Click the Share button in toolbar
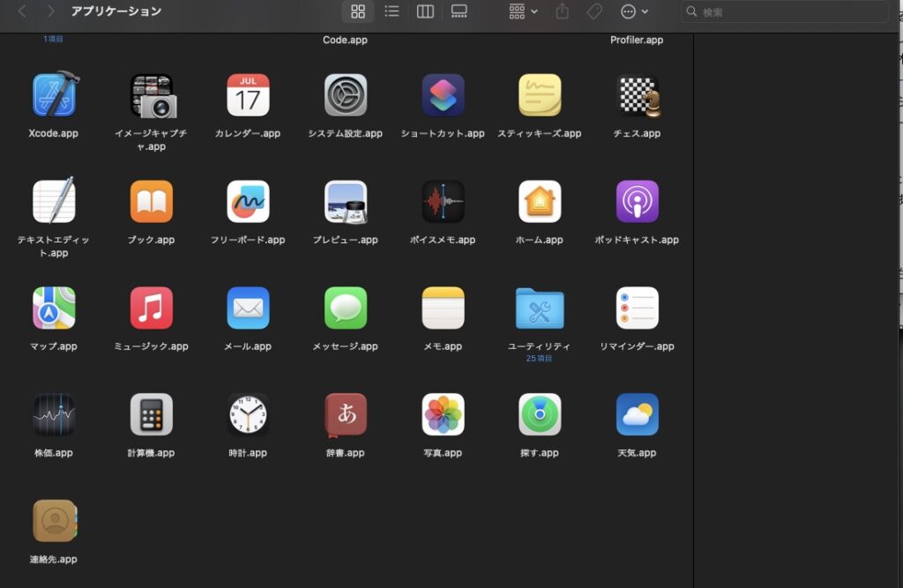This screenshot has height=588, width=903. tap(563, 11)
